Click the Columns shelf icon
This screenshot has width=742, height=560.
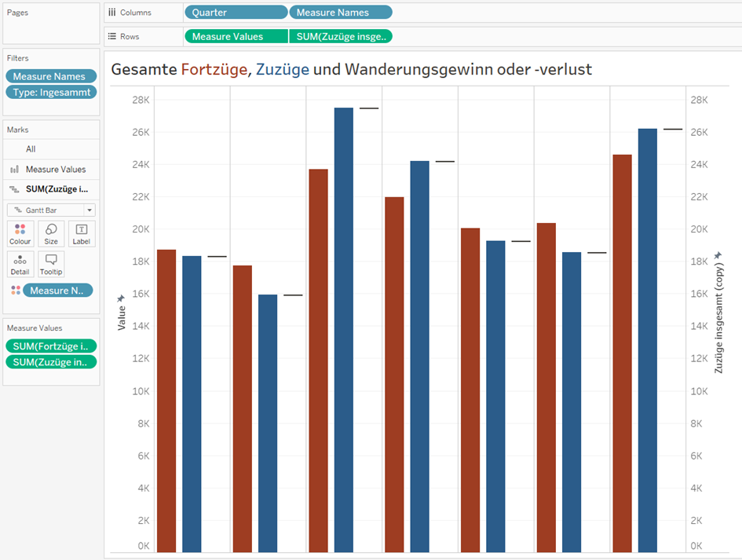click(x=109, y=13)
